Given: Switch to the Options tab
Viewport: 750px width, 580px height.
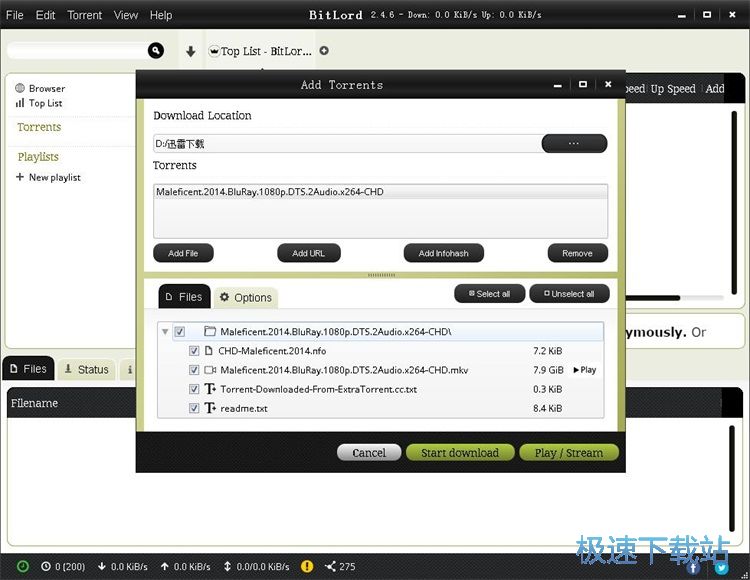Looking at the screenshot, I should point(246,297).
